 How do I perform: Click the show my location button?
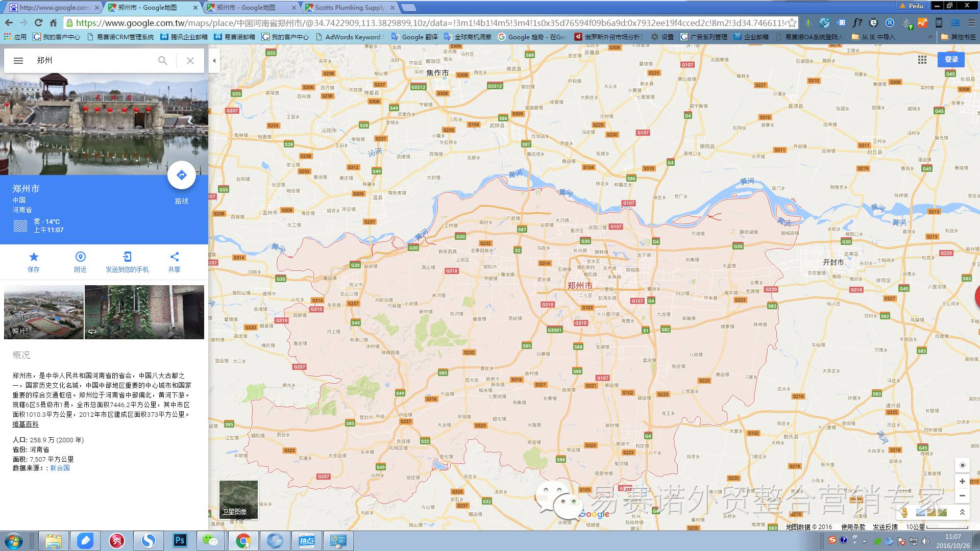pos(962,465)
